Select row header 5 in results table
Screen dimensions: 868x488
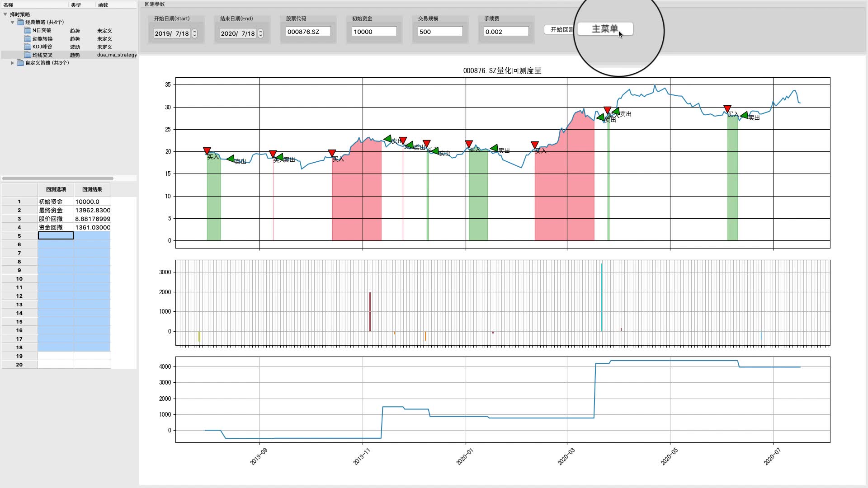click(19, 236)
